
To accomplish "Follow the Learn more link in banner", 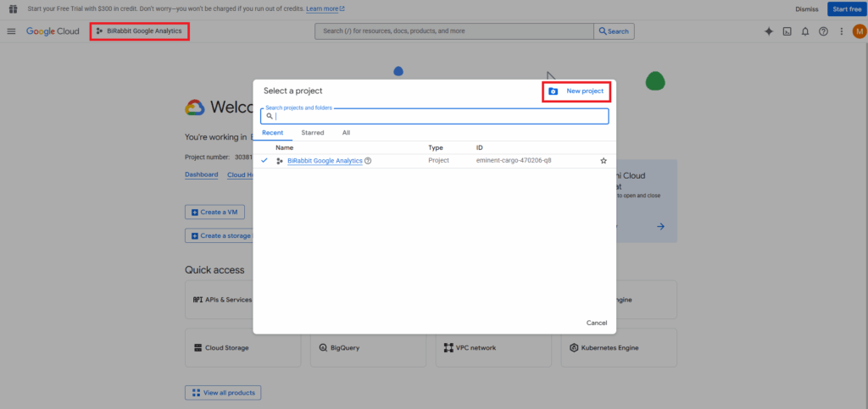I will (x=325, y=8).
